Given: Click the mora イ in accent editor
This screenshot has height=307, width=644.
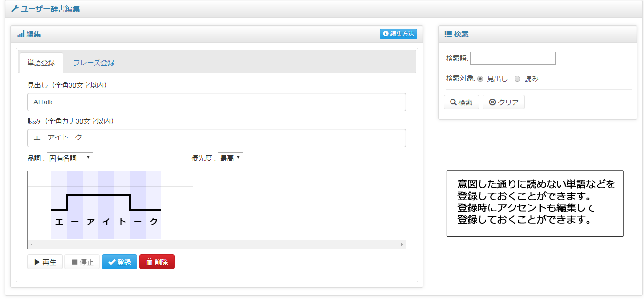Looking at the screenshot, I should tap(106, 222).
